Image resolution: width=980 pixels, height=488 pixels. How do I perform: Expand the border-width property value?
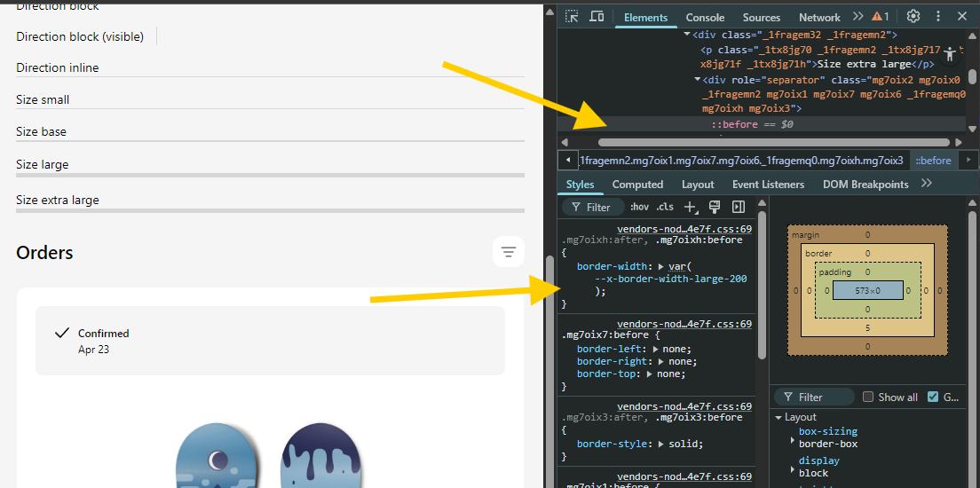tap(662, 267)
